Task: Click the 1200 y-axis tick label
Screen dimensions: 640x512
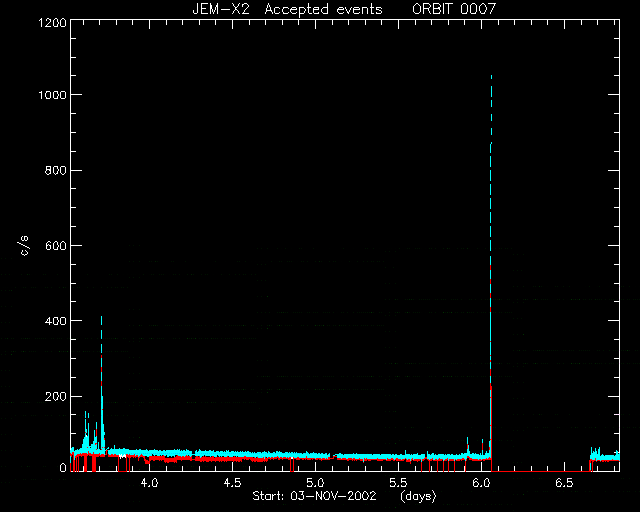Action: 52,22
